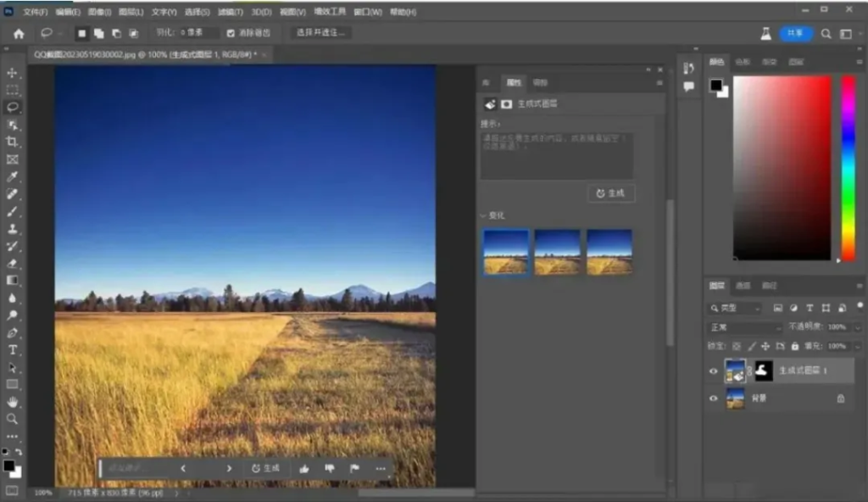Open the Comments panel icon
Image resolution: width=868 pixels, height=502 pixels.
(688, 86)
